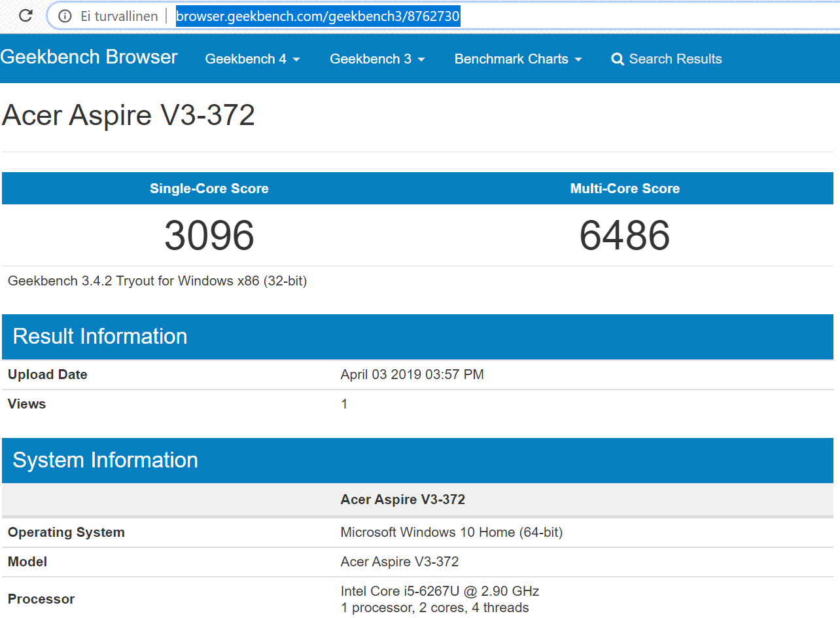Open the Geekbench Browser home link
This screenshot has height=618, width=840.
[89, 57]
